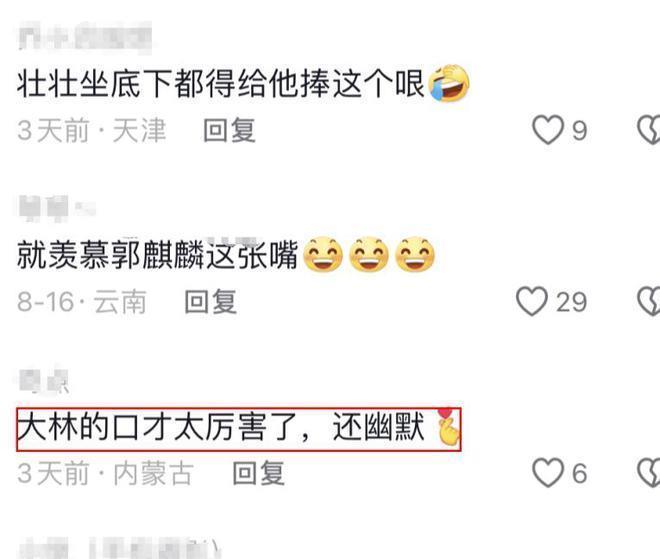Like the Tianjin comment with 9 likes

(548, 130)
